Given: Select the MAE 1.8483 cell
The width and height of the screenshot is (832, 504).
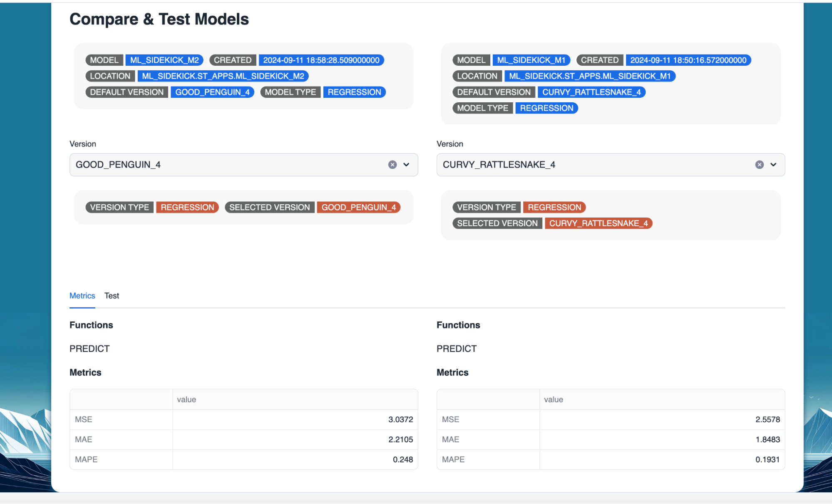Looking at the screenshot, I should 662,440.
